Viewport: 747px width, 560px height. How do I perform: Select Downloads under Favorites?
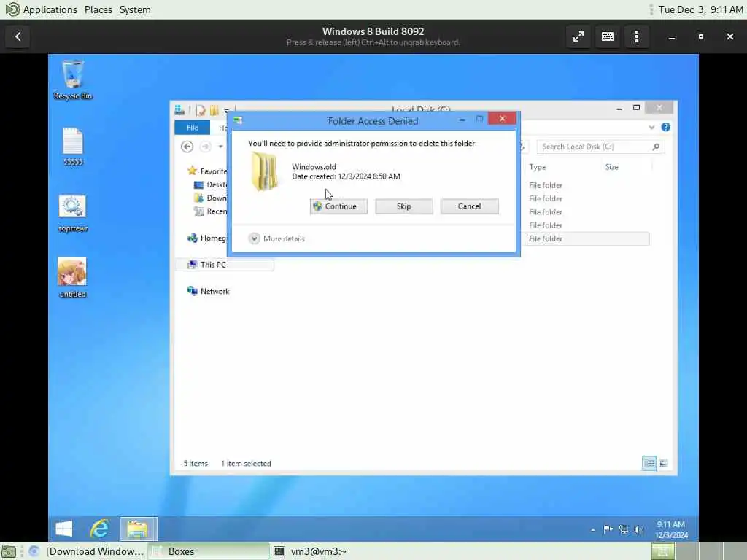(211, 198)
